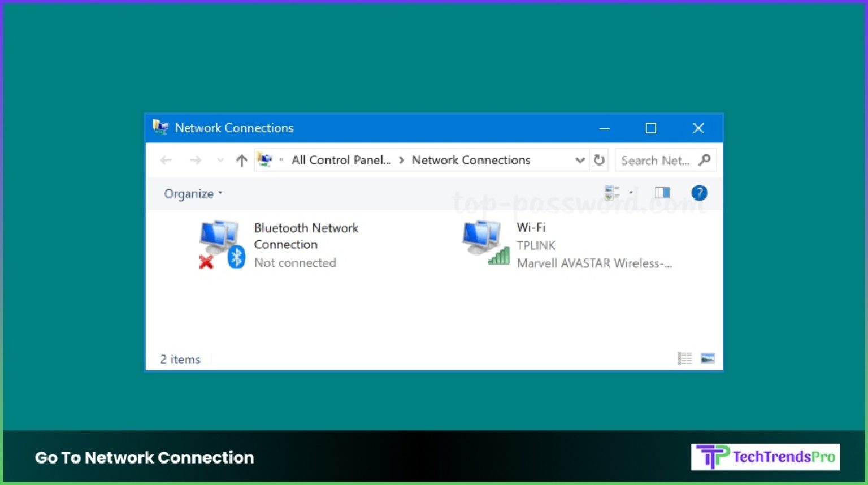Click the Not connected status text
Image resolution: width=868 pixels, height=485 pixels.
295,263
